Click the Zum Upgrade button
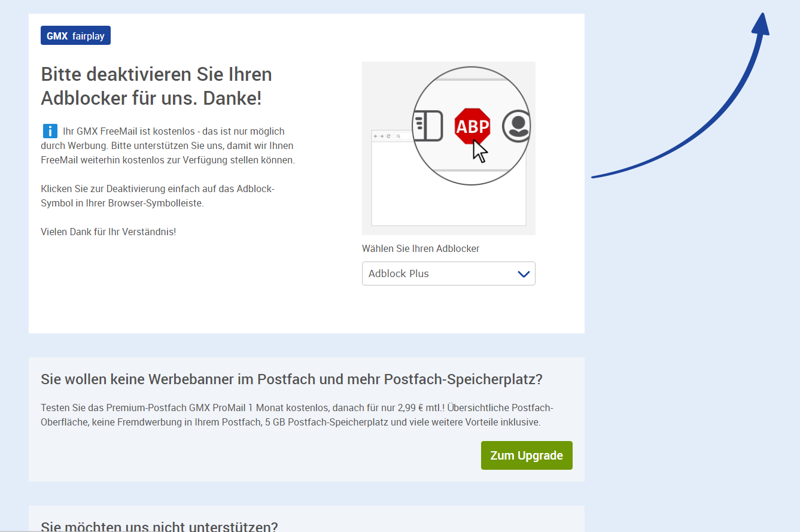800x532 pixels. (x=527, y=455)
